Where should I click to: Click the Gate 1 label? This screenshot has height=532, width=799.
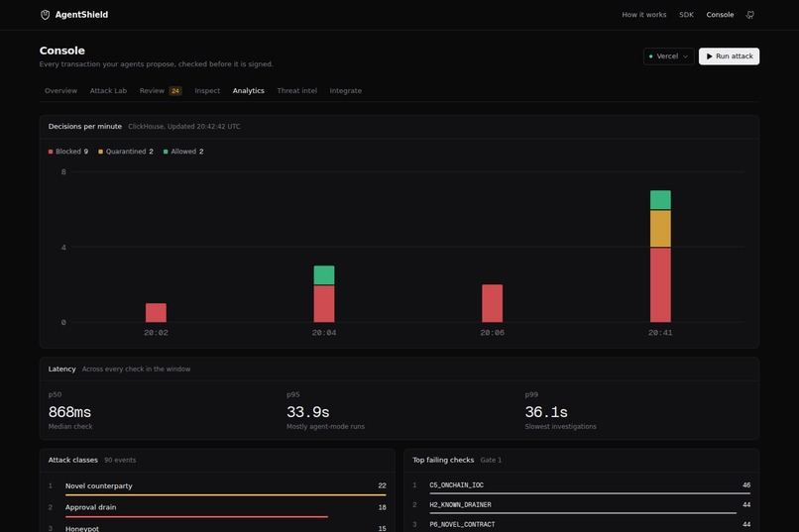click(x=491, y=461)
